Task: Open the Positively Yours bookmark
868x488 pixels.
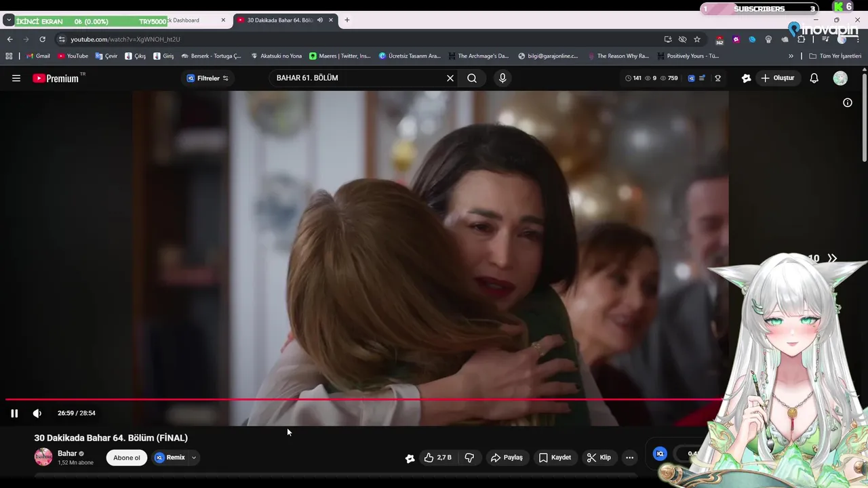Action: (x=688, y=56)
